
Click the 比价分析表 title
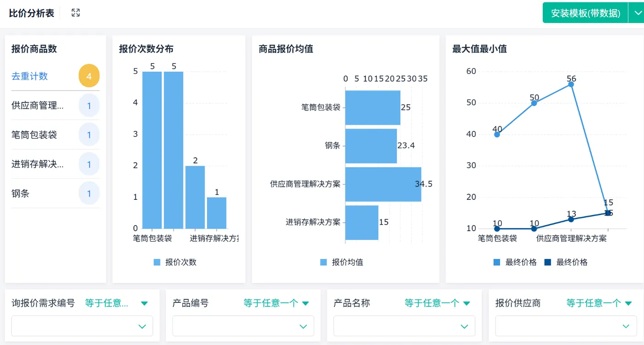31,13
